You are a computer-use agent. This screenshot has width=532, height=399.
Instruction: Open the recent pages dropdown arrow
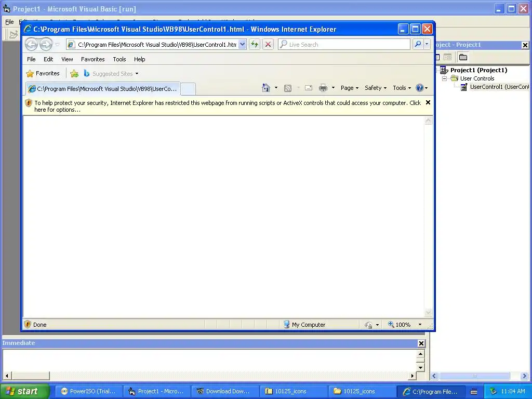pos(57,45)
